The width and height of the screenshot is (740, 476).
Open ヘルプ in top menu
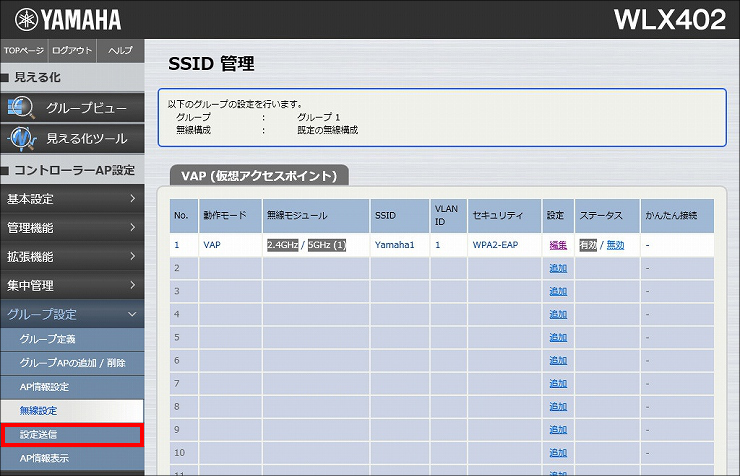point(120,50)
